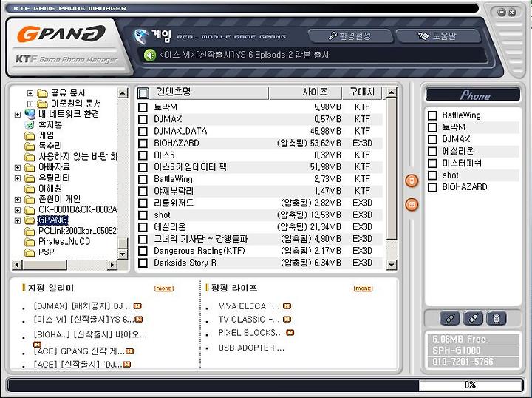Viewport: 532px width, 398px height.
Task: Open the [BIOHA..] 신작출시 notice link
Action: coord(90,335)
